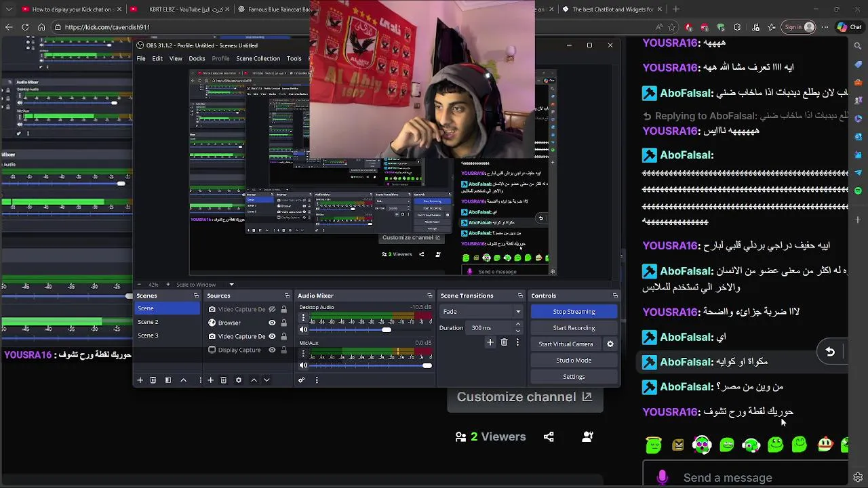Screen dimensions: 868x488
Task: Pop out the Scenes dock
Action: tap(196, 296)
